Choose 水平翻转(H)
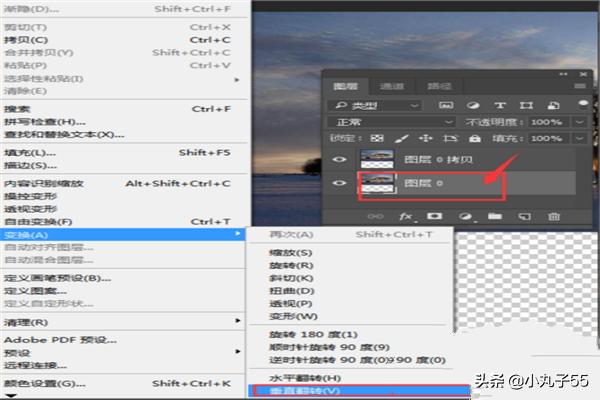600x400 pixels. click(350, 378)
